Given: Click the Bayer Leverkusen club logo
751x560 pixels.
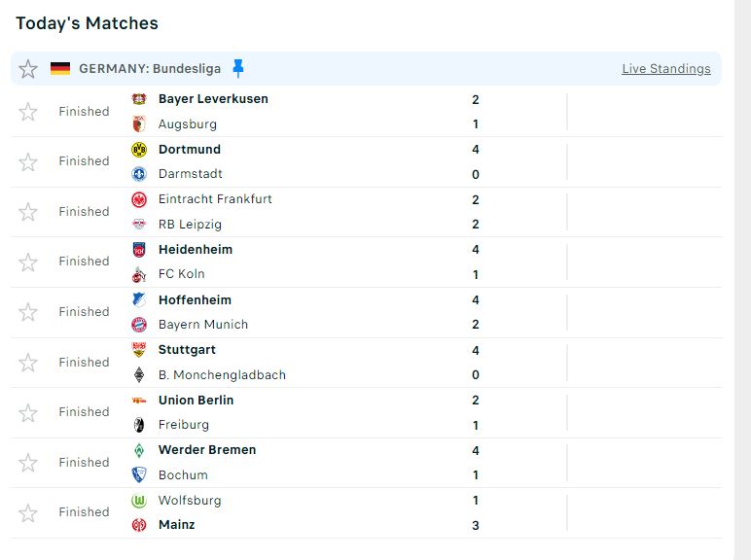Looking at the screenshot, I should [138, 99].
